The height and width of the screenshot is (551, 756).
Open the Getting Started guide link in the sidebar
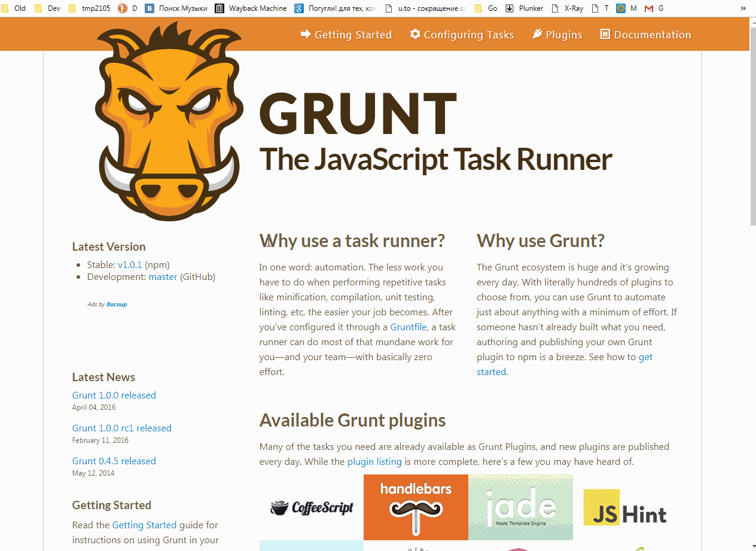(x=144, y=525)
